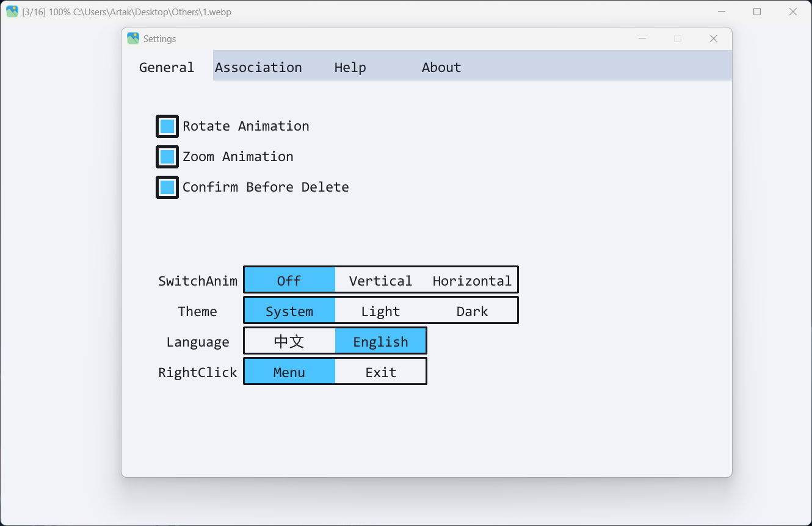The width and height of the screenshot is (812, 526).
Task: Click the main viewer app icon
Action: (12, 12)
